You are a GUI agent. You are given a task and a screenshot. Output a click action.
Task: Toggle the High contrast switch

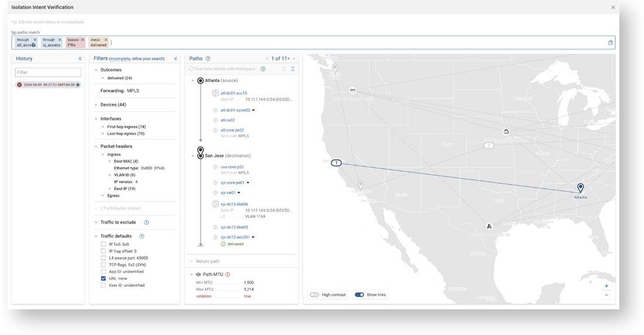point(314,295)
